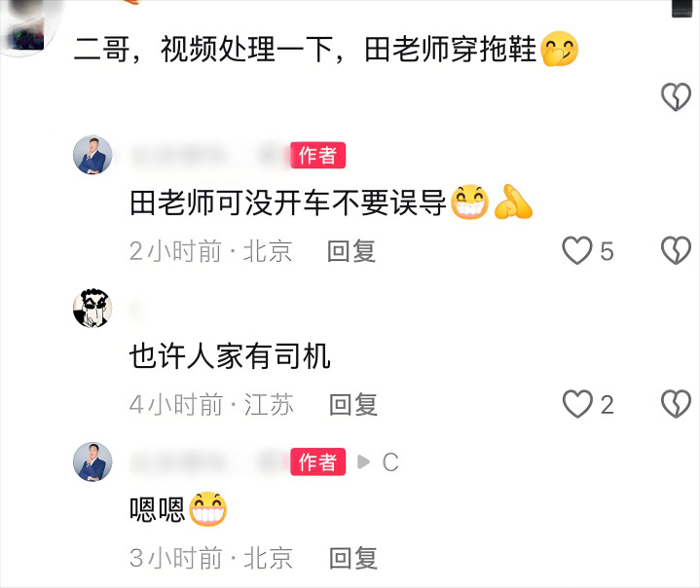
Task: Click the first 作者 author badge
Action: 317,155
